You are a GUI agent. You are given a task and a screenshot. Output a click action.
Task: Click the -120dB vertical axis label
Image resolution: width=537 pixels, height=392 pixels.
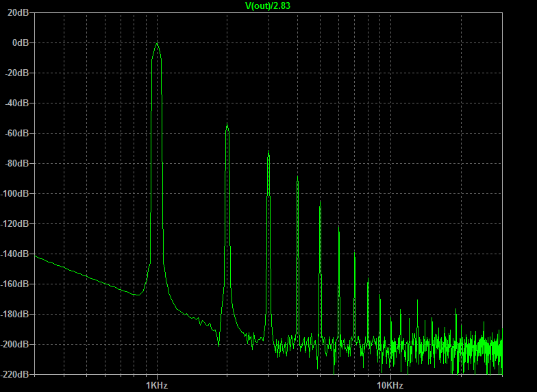(14, 223)
